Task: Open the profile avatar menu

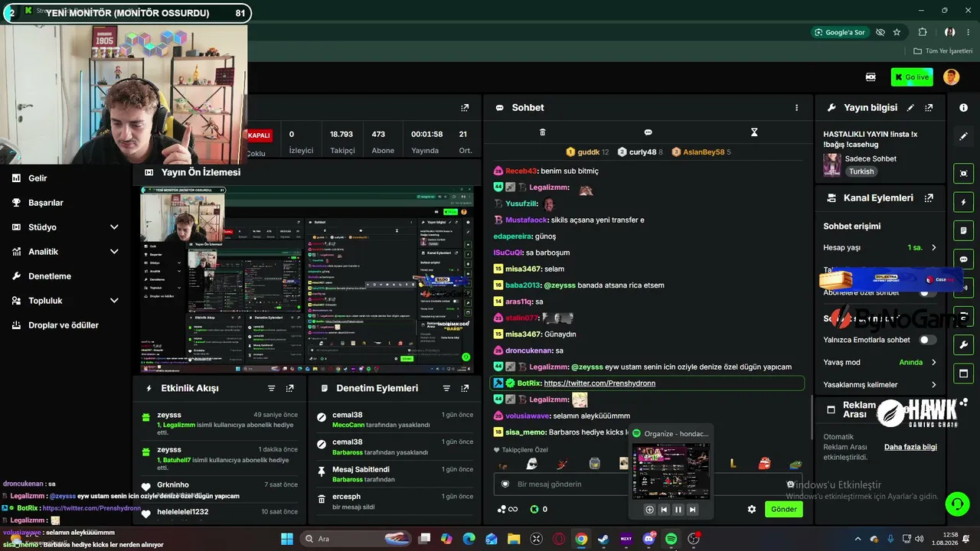Action: 951,77
